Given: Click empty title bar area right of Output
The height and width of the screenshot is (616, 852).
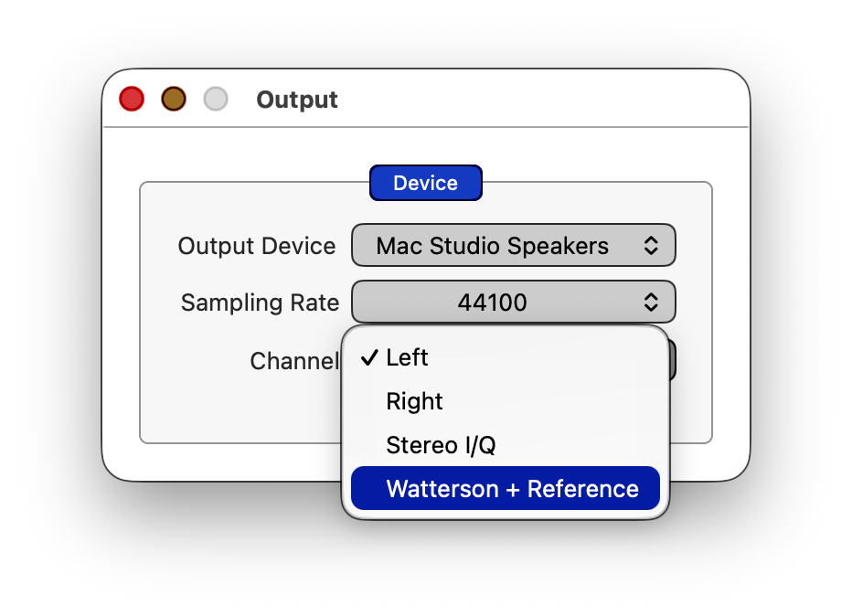Looking at the screenshot, I should (x=548, y=99).
